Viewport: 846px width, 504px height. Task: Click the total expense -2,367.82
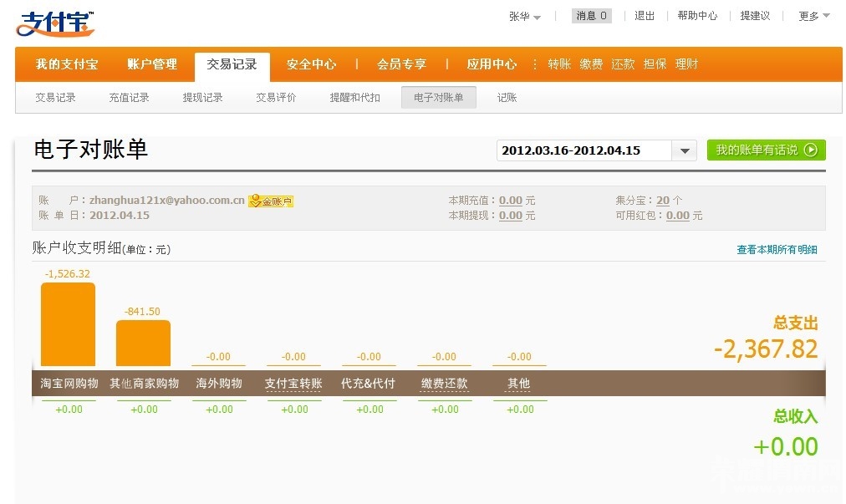tap(766, 349)
